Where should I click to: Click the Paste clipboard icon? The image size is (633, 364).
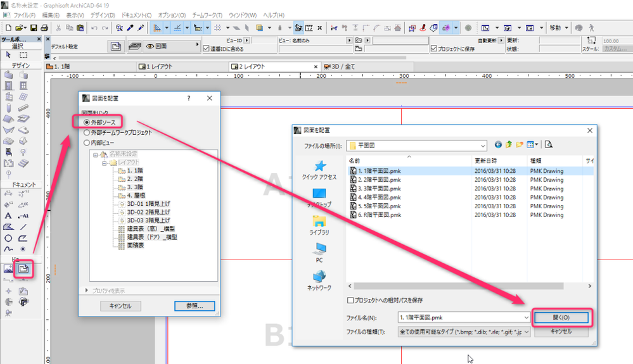pos(80,28)
